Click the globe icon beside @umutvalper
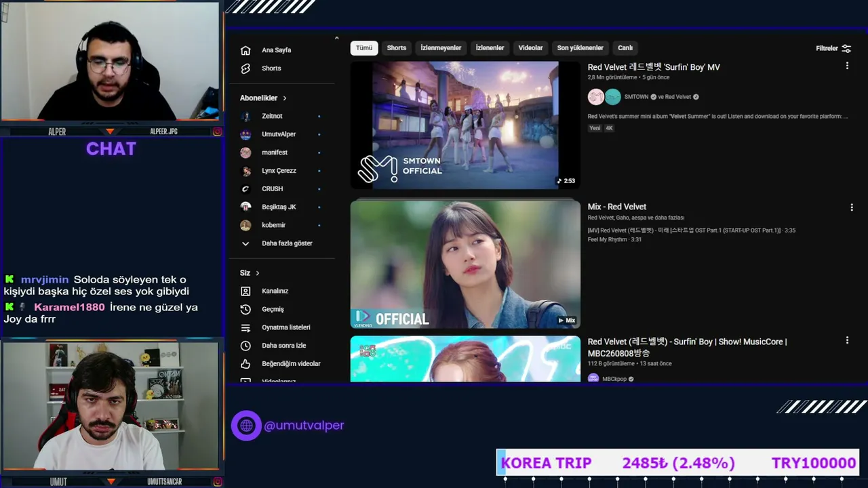The height and width of the screenshot is (488, 868). (246, 426)
